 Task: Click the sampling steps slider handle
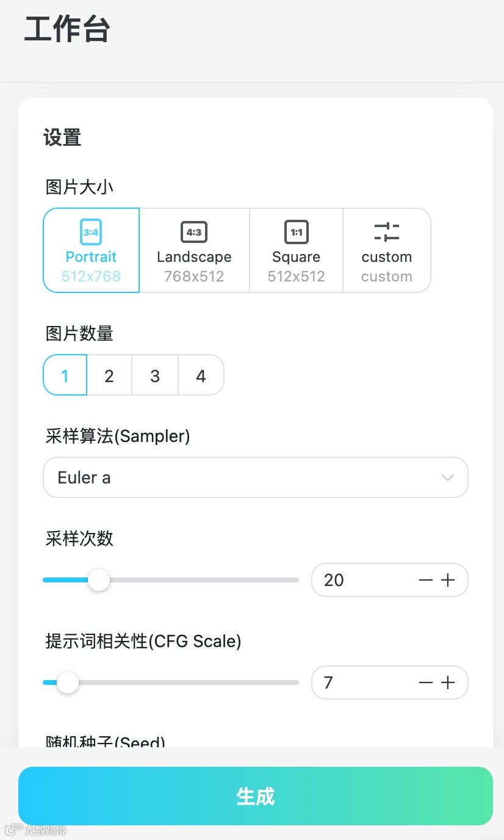pos(98,580)
